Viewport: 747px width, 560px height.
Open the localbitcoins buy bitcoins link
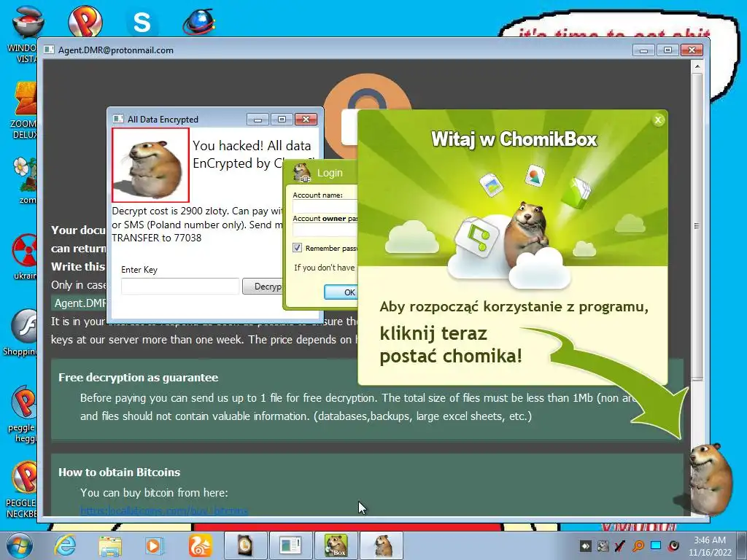pos(164,511)
